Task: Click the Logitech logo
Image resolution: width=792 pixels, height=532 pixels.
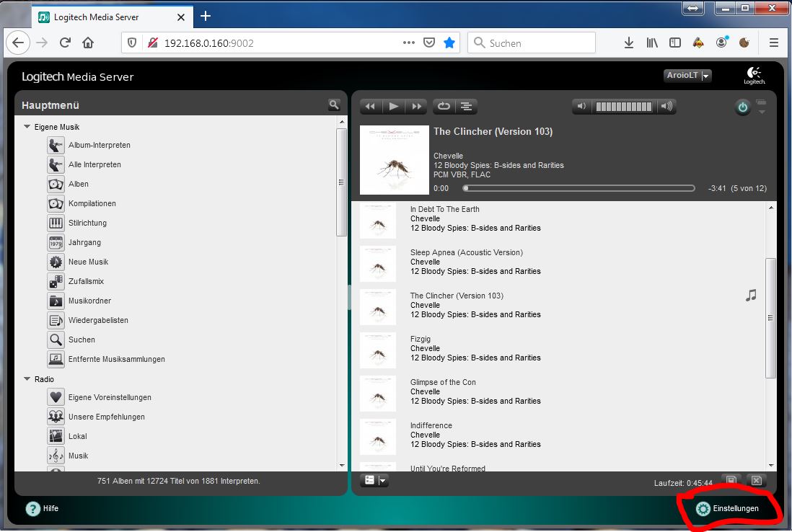Action: (x=754, y=76)
